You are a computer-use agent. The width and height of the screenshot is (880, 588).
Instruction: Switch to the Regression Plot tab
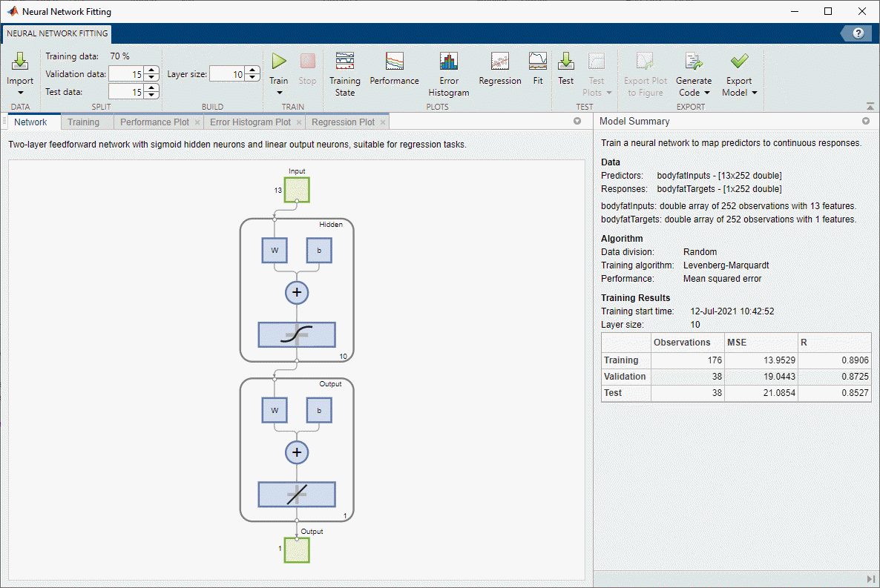tap(343, 122)
